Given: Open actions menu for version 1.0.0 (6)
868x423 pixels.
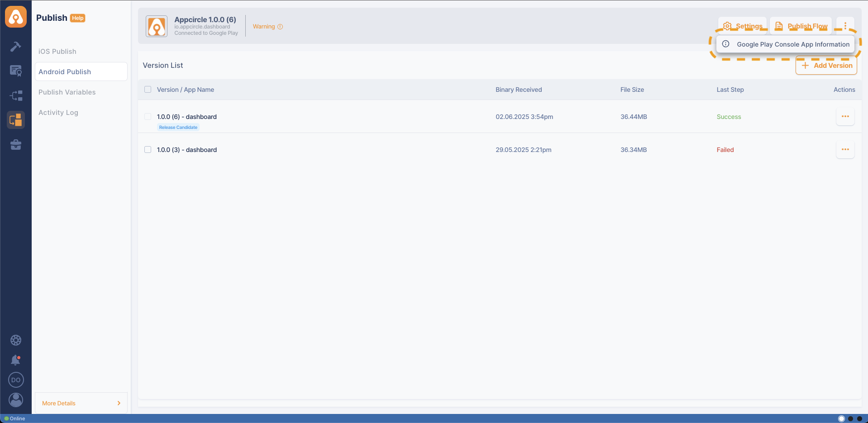Looking at the screenshot, I should coord(845,117).
